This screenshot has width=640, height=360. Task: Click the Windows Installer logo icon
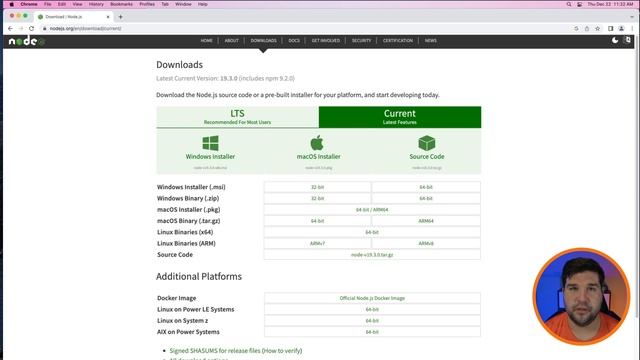(x=210, y=143)
